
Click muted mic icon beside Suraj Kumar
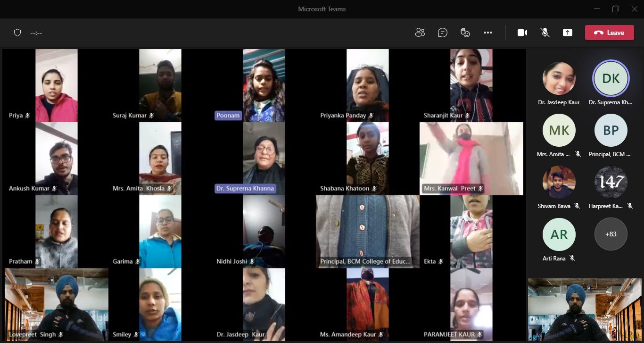pyautogui.click(x=152, y=116)
